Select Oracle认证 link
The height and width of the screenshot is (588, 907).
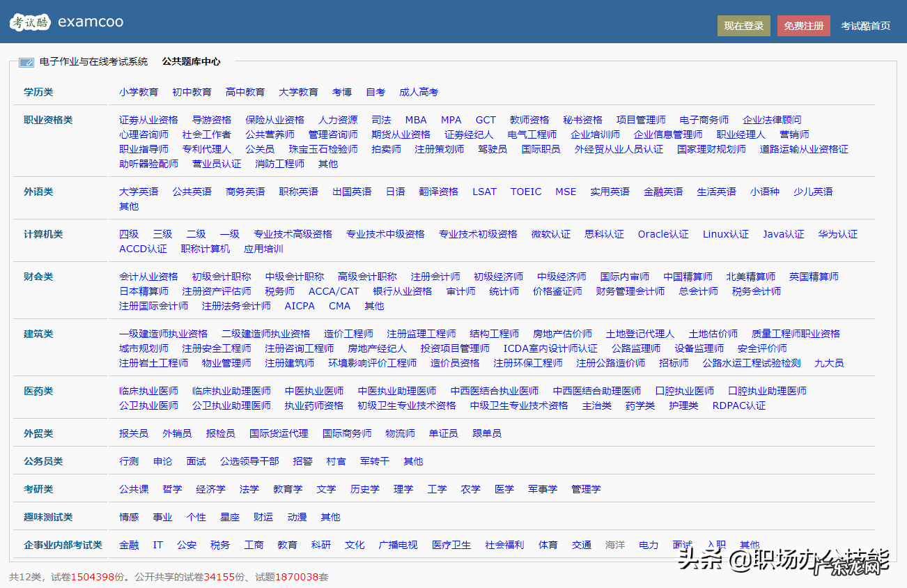click(x=663, y=234)
